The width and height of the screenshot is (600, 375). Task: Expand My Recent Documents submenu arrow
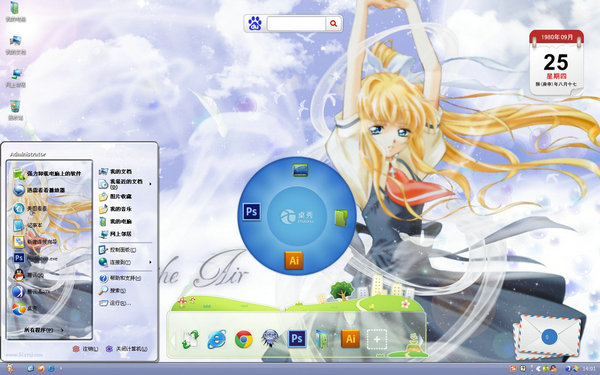click(150, 184)
